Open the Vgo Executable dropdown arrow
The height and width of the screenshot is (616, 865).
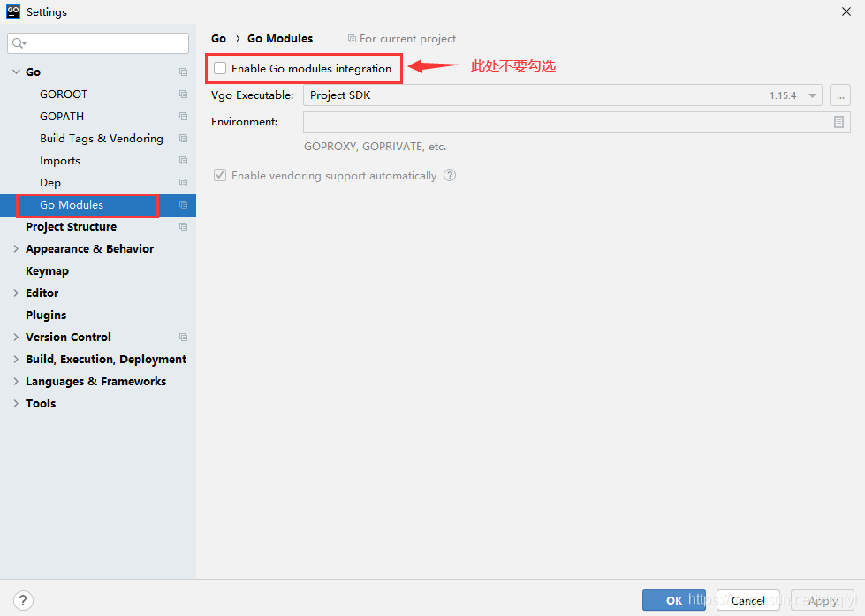click(812, 95)
